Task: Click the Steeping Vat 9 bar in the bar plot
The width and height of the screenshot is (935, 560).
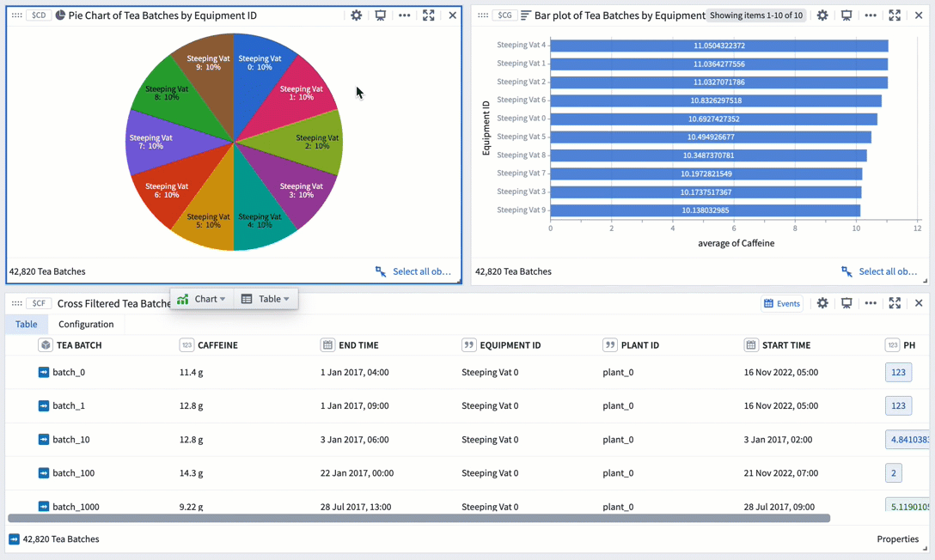Action: [705, 210]
